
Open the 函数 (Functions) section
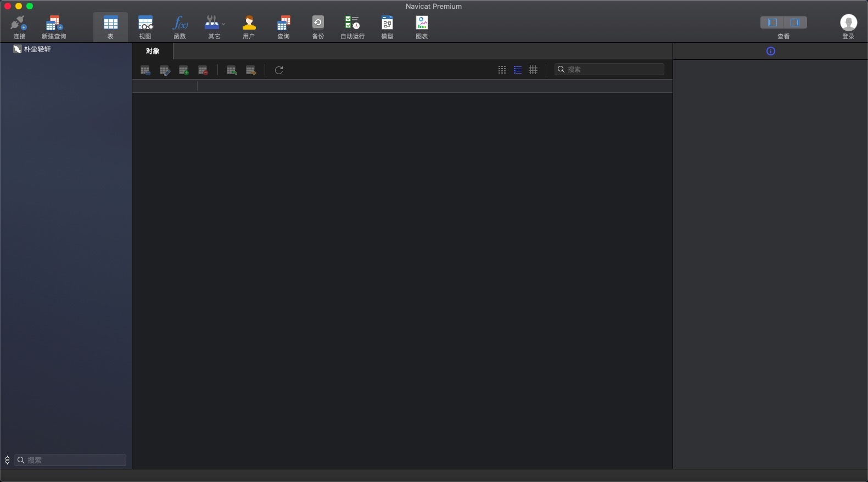[180, 27]
